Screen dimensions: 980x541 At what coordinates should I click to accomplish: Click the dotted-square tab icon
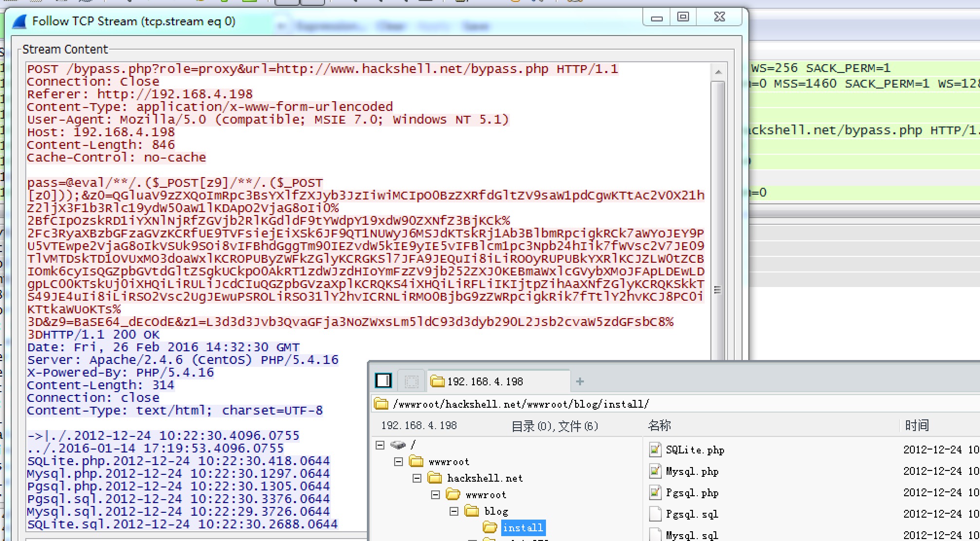coord(411,381)
